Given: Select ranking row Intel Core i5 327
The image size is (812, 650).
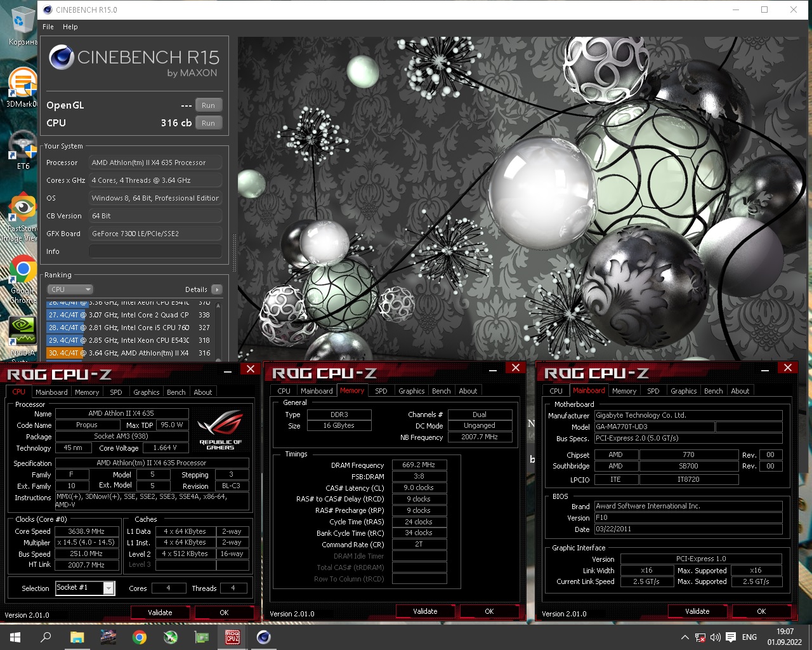Looking at the screenshot, I should click(129, 328).
